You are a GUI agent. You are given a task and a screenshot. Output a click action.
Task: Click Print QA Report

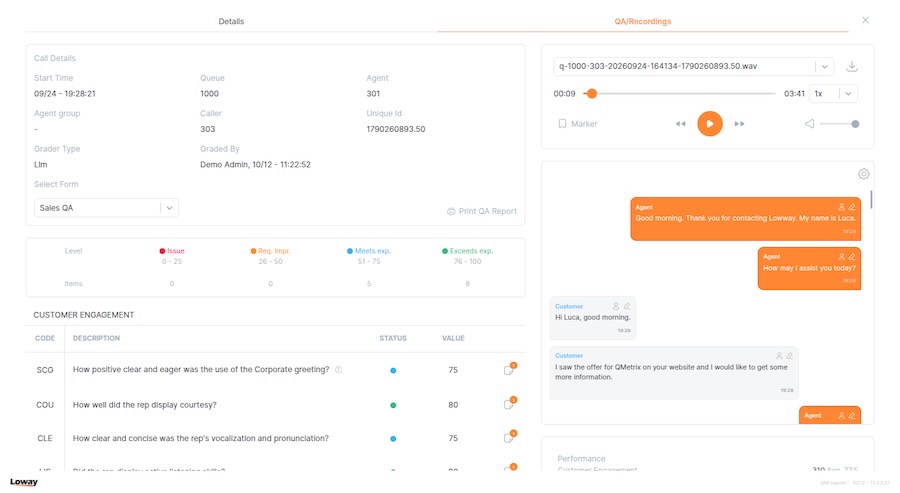(482, 211)
